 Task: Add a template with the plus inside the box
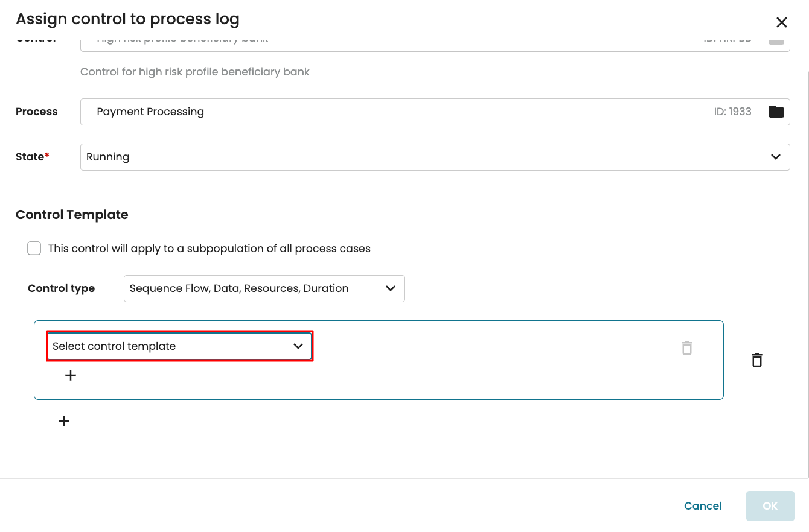click(x=71, y=375)
